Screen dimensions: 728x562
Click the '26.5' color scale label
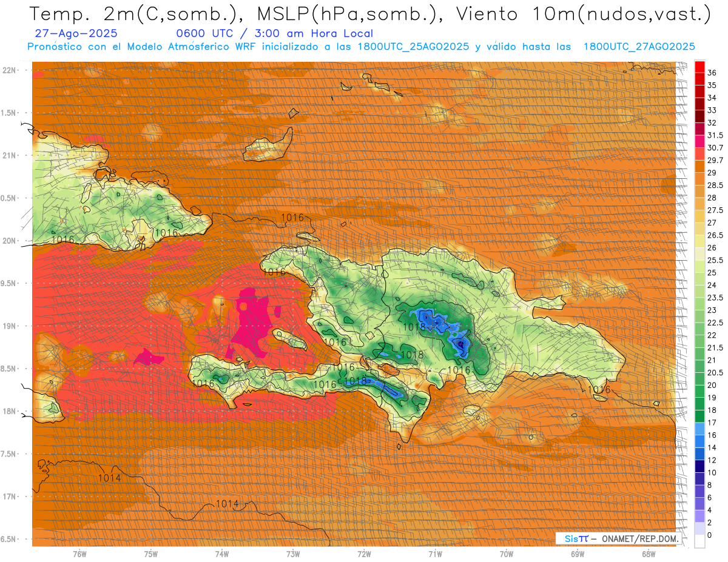(x=715, y=235)
